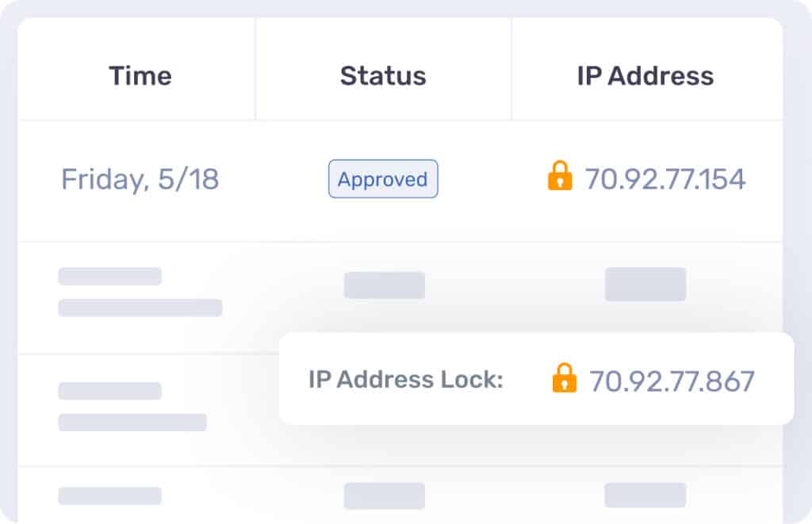Click the orange lock icon beside 70.92.77.154
This screenshot has height=524, width=812.
click(560, 175)
